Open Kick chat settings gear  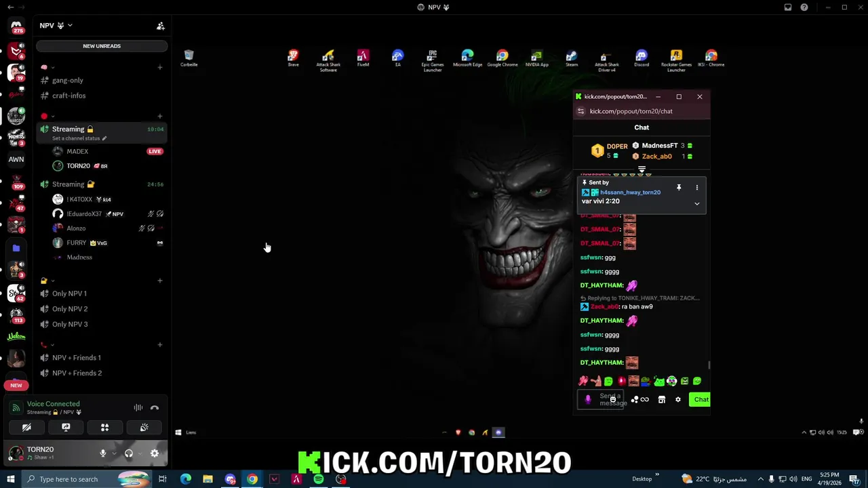point(678,400)
